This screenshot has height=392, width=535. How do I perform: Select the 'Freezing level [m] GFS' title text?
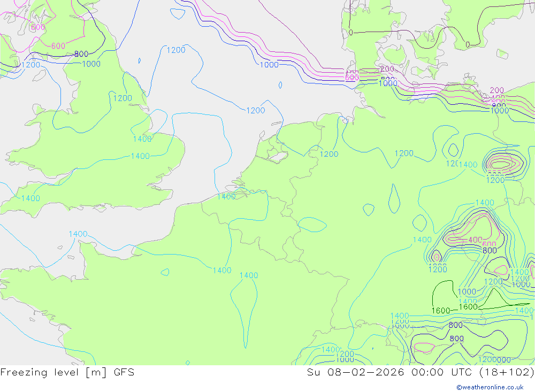[x=67, y=372]
